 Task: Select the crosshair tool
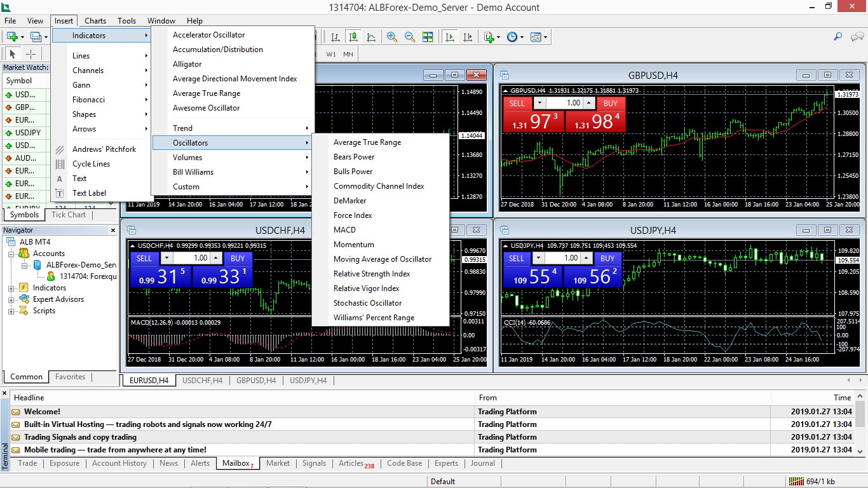coord(31,54)
